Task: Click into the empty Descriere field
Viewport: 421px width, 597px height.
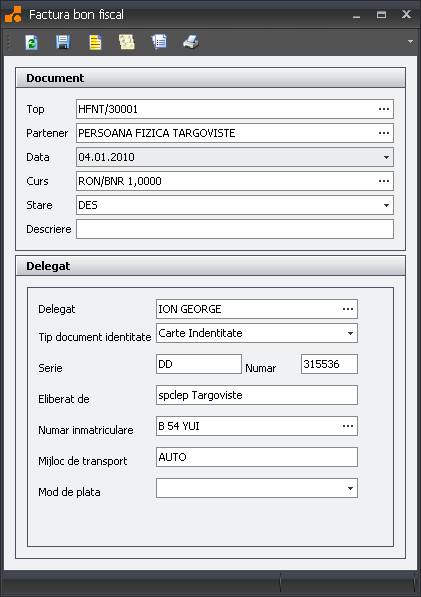Action: point(235,229)
